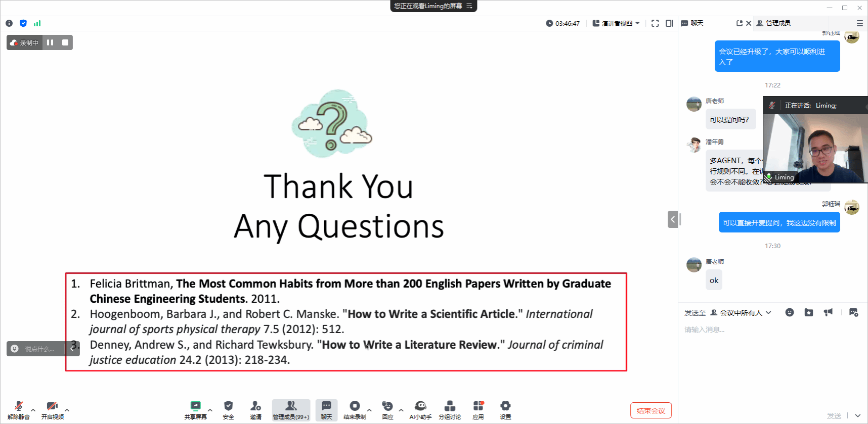Open 设置 settings gear
The image size is (868, 424).
(505, 409)
